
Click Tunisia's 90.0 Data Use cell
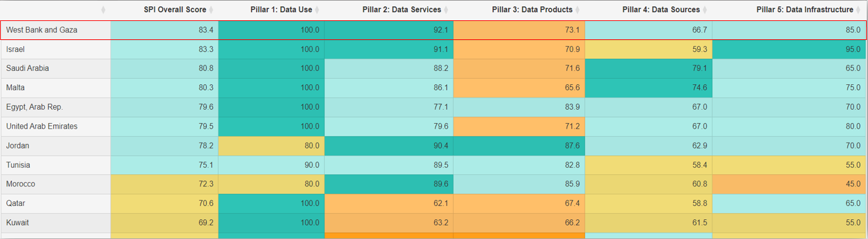coord(271,165)
